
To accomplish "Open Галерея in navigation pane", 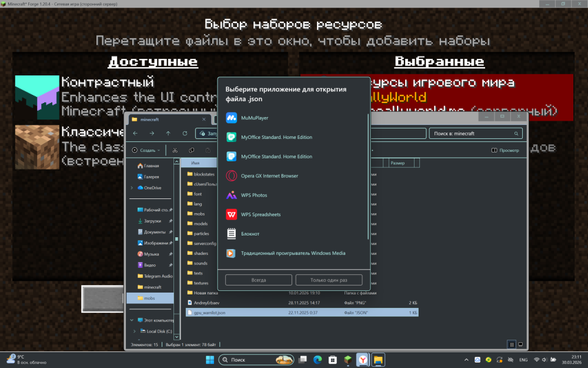I will pyautogui.click(x=149, y=177).
